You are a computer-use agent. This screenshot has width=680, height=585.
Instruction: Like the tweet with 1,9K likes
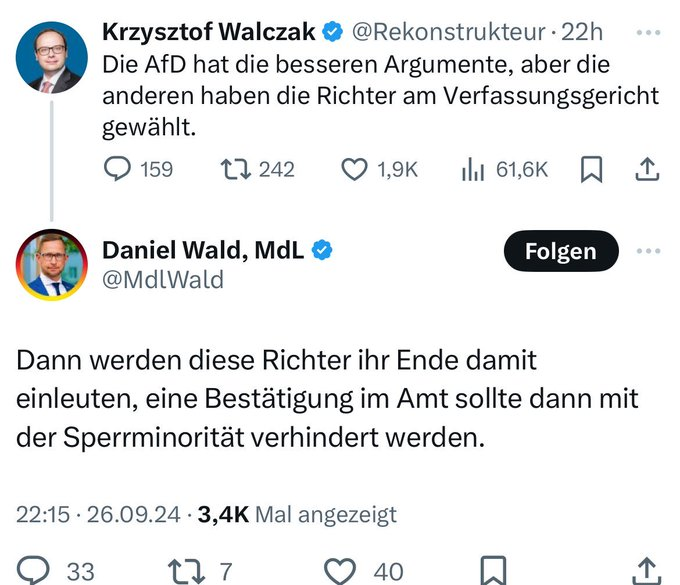(354, 169)
